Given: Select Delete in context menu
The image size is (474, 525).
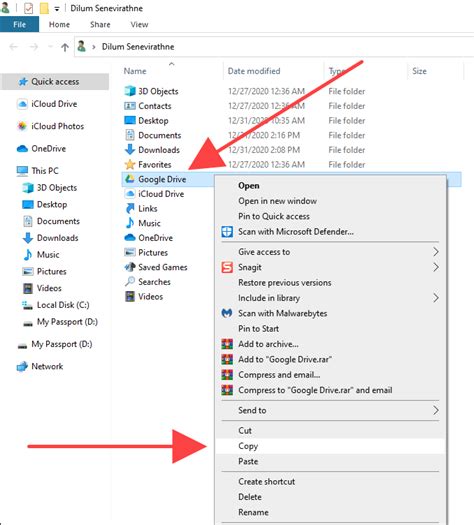Looking at the screenshot, I should tap(330, 497).
